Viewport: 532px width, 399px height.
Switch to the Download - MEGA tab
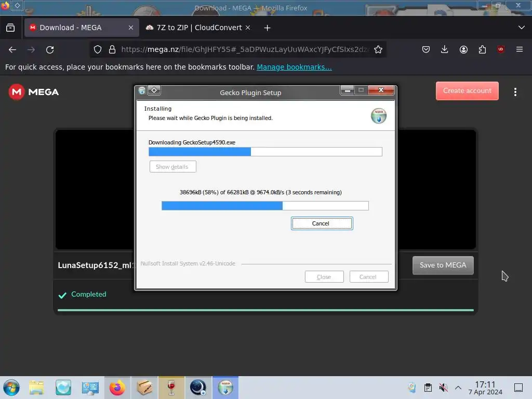pyautogui.click(x=82, y=28)
